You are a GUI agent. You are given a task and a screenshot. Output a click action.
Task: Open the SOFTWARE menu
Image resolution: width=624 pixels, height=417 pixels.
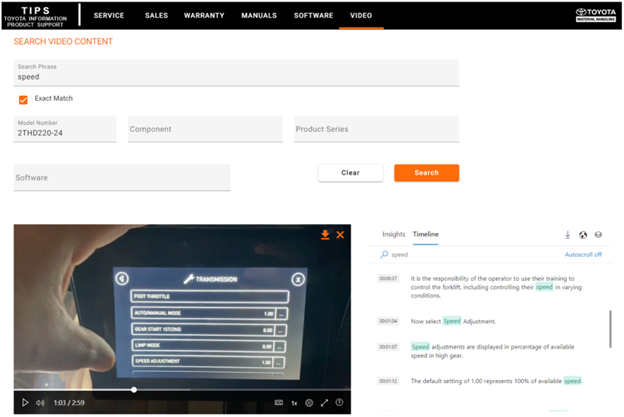313,16
